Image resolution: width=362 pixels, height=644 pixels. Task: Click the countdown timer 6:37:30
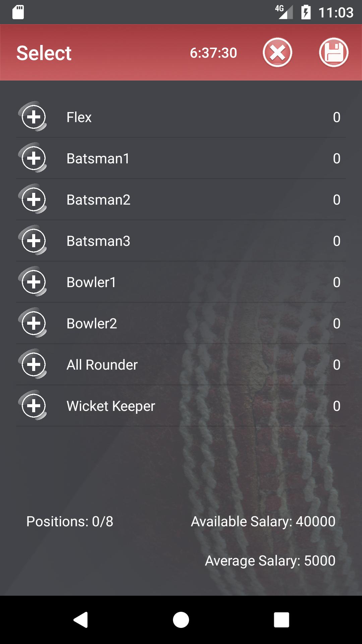[214, 52]
